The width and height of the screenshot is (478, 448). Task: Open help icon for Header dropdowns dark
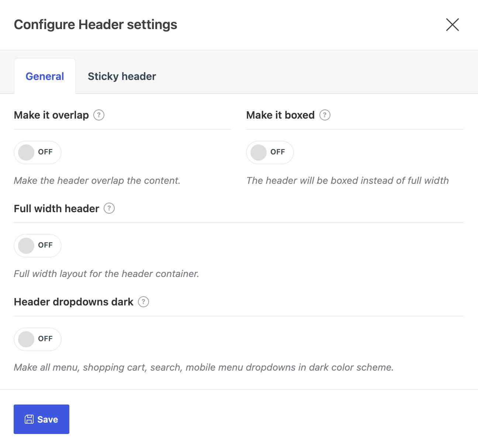coord(143,302)
